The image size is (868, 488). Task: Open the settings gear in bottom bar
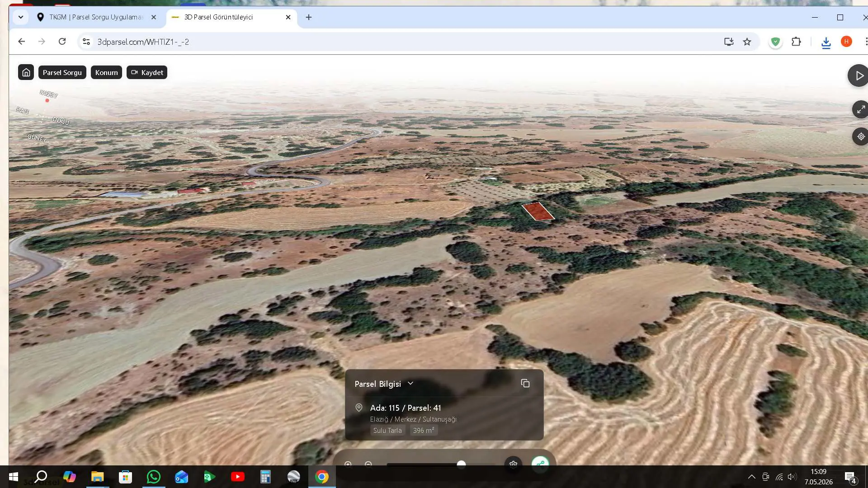coord(513,464)
